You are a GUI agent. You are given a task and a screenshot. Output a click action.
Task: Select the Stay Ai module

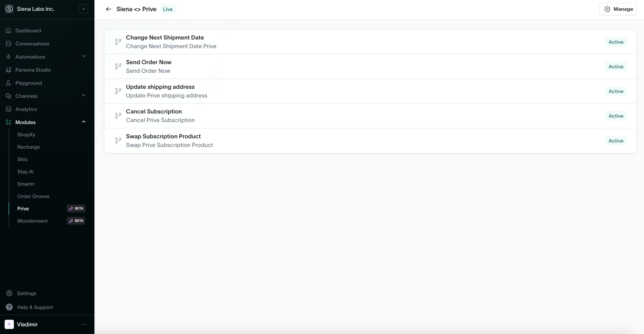click(25, 172)
